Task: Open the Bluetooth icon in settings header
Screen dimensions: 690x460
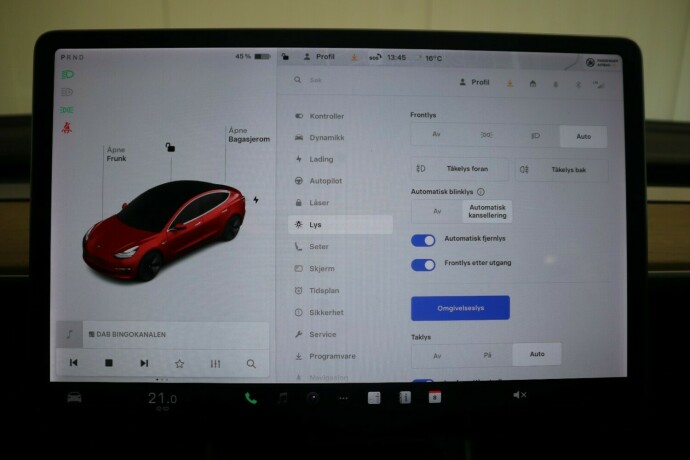Action: 579,85
